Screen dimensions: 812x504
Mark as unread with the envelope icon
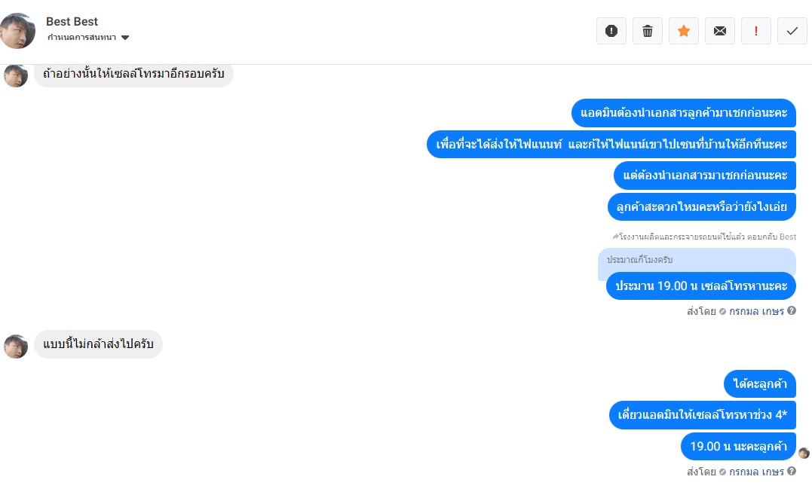[x=720, y=31]
